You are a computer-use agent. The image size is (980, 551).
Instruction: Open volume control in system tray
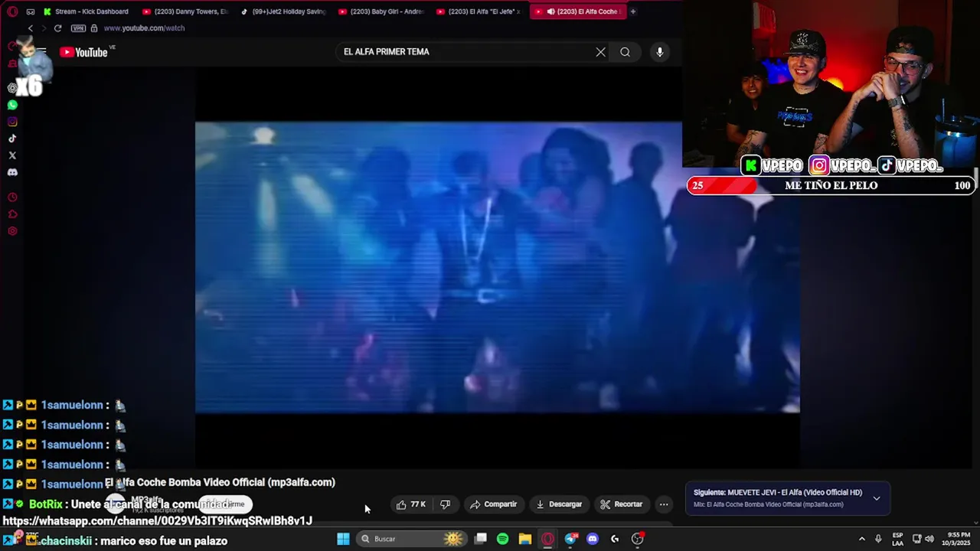(929, 539)
